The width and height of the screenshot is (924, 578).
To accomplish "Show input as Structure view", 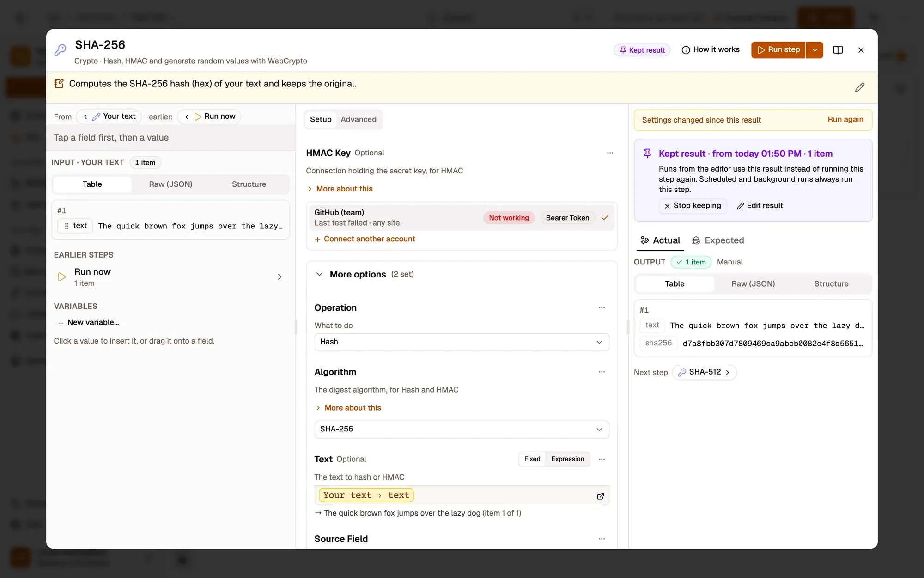I will 249,184.
